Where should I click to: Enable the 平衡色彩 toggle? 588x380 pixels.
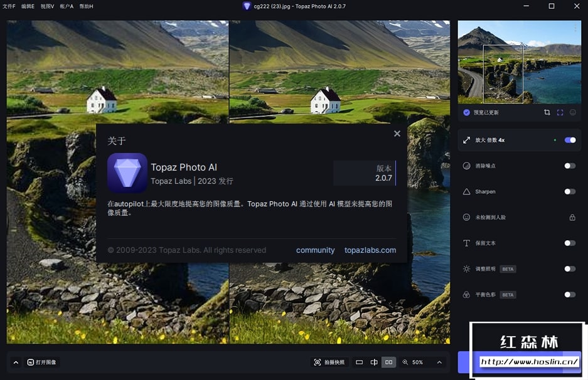click(570, 295)
